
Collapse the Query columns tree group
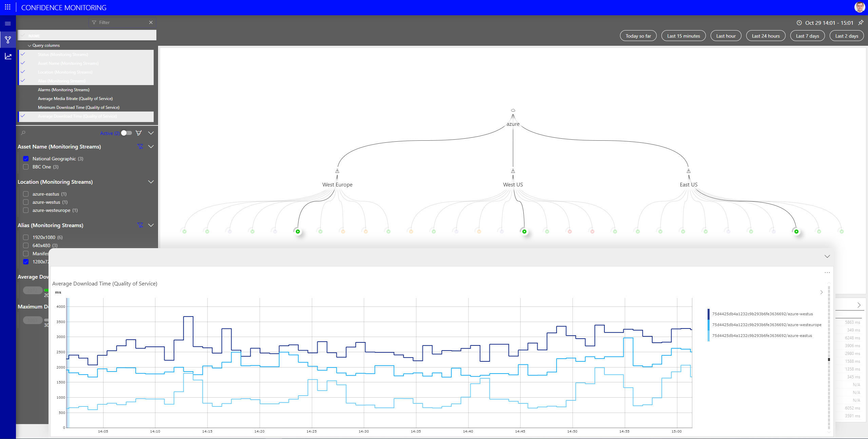coord(30,45)
